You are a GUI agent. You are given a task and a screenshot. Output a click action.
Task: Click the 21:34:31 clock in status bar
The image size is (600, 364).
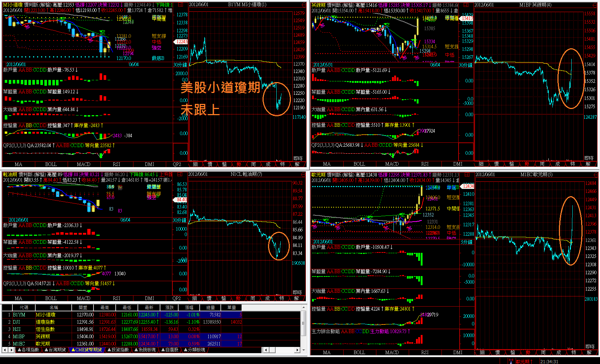pos(549,361)
